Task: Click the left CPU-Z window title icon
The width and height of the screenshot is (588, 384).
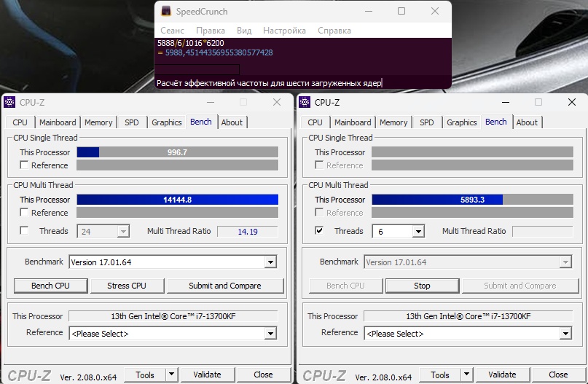Action: (x=9, y=102)
